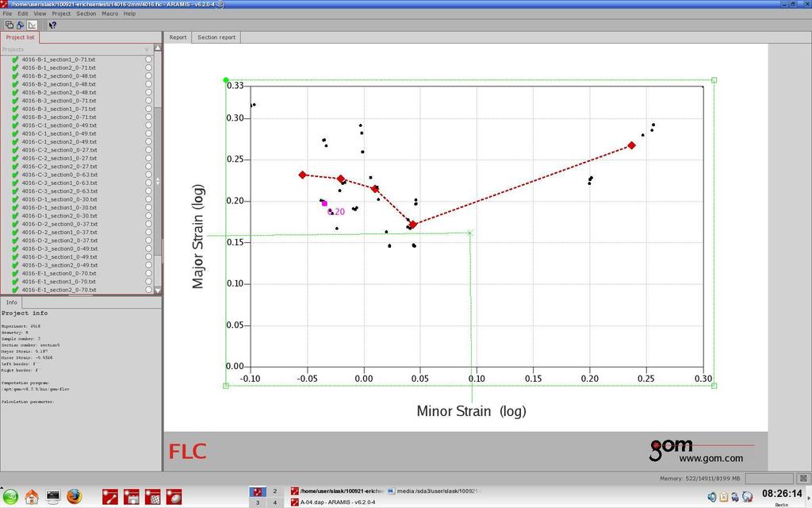Click the first toolbar icon with overlapping windows
This screenshot has height=508, width=812.
pos(10,25)
